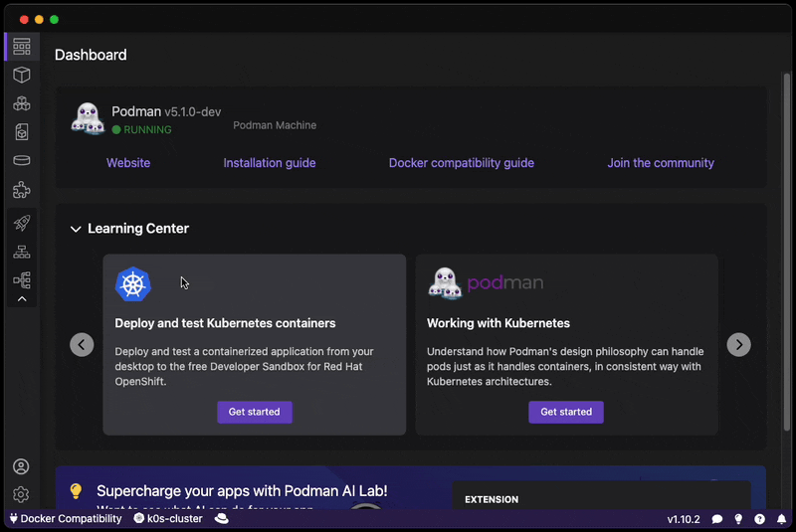Open the Podman Website link
This screenshot has width=796, height=532.
coord(128,163)
